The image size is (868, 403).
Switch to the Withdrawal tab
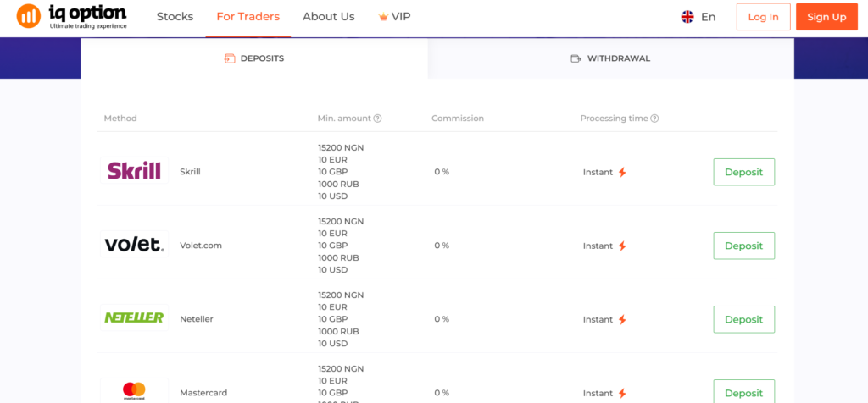coord(610,58)
